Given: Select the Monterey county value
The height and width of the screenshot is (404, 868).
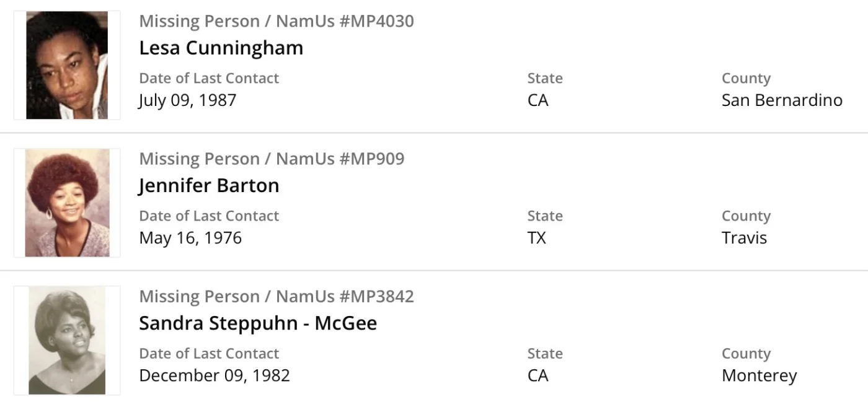Looking at the screenshot, I should tap(759, 375).
